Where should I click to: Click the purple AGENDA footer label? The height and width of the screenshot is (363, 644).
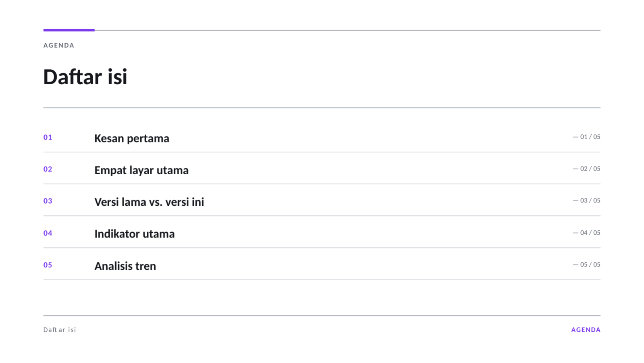click(x=586, y=330)
